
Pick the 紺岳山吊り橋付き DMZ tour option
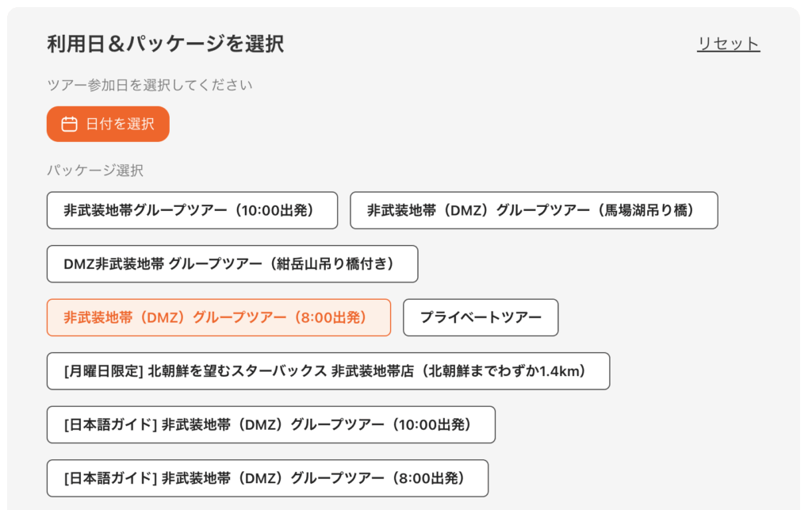232,264
